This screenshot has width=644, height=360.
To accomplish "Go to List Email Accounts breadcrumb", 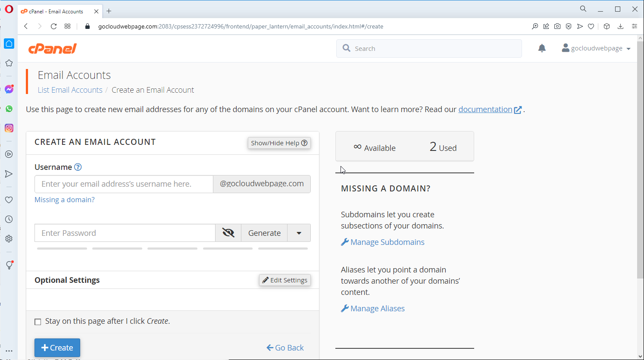I will tap(70, 90).
